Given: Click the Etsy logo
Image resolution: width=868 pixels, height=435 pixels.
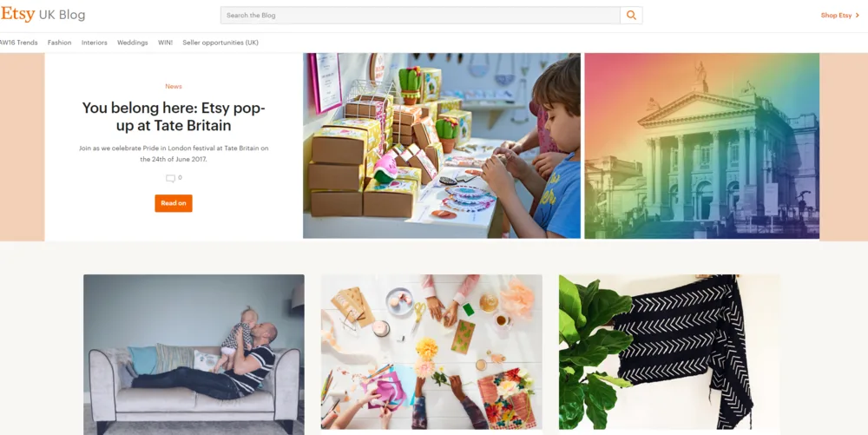Looking at the screenshot, I should 17,15.
